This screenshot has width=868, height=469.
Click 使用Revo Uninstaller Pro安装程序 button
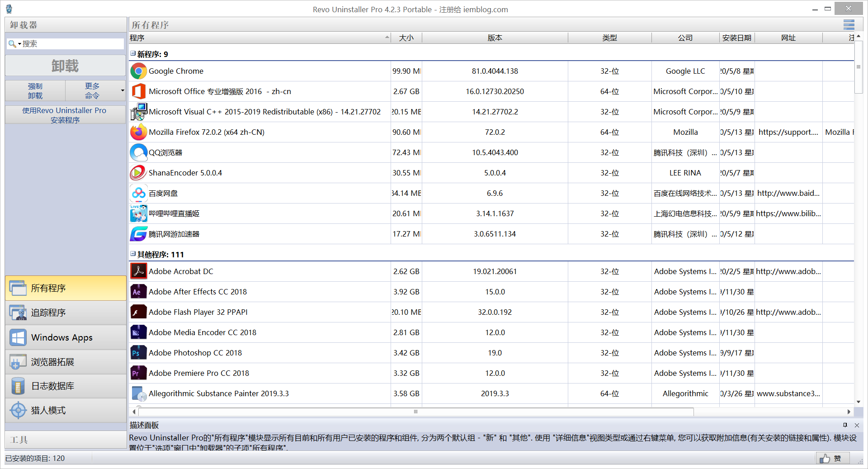[66, 115]
